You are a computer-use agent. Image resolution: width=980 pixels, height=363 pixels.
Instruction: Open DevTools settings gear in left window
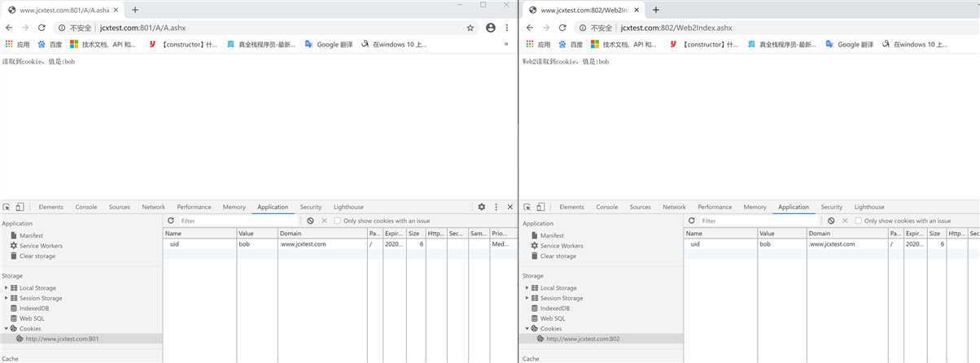click(x=482, y=207)
